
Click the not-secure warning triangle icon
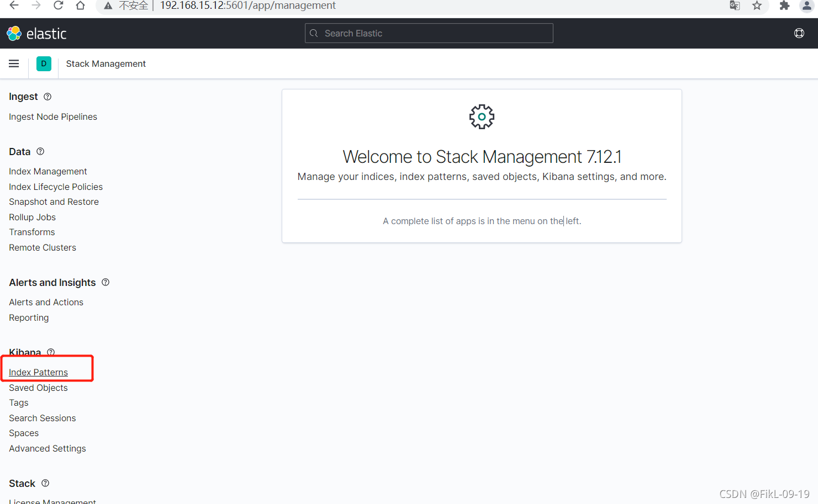[x=108, y=6]
